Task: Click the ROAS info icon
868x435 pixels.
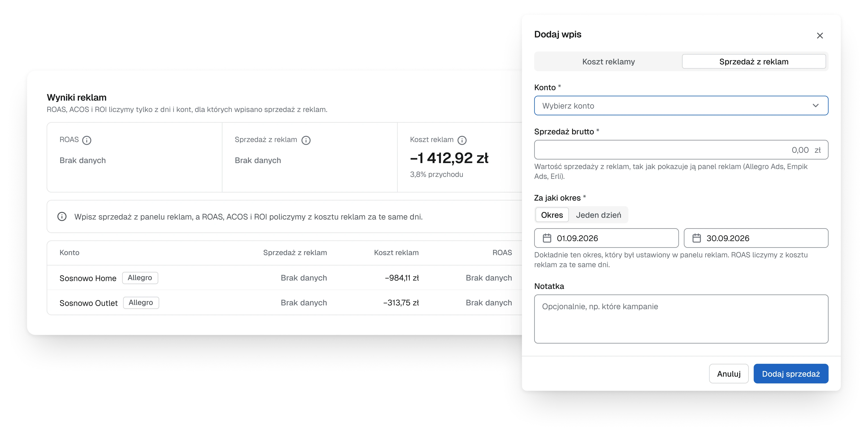Action: click(x=87, y=140)
